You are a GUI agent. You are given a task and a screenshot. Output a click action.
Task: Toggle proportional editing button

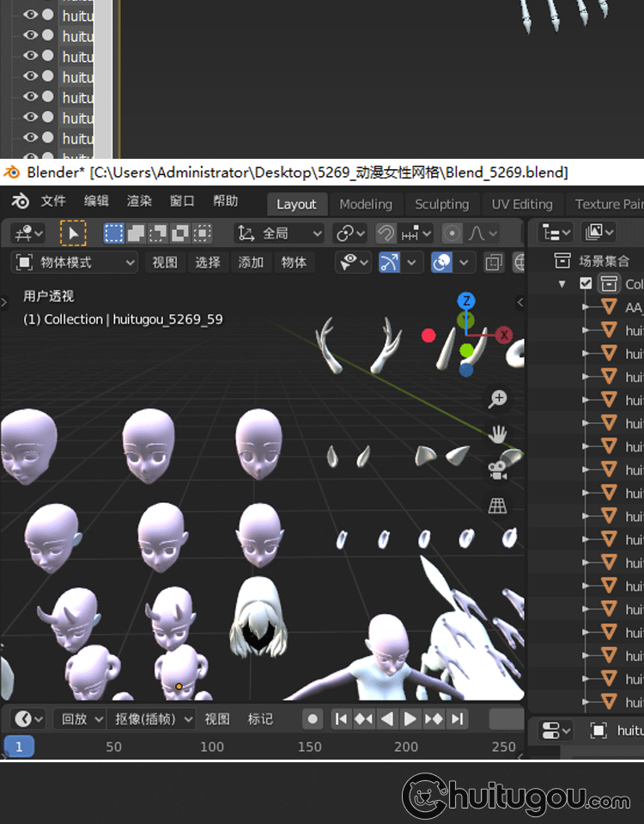point(453,233)
